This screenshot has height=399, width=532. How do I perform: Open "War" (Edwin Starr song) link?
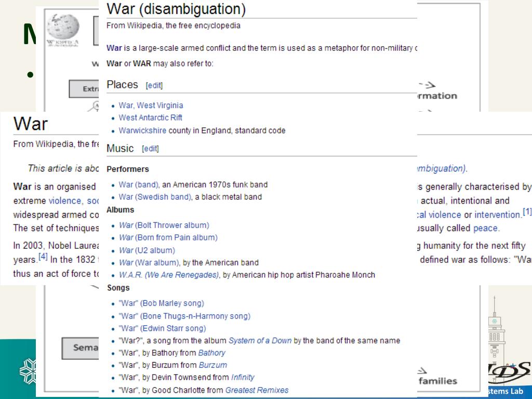(162, 328)
